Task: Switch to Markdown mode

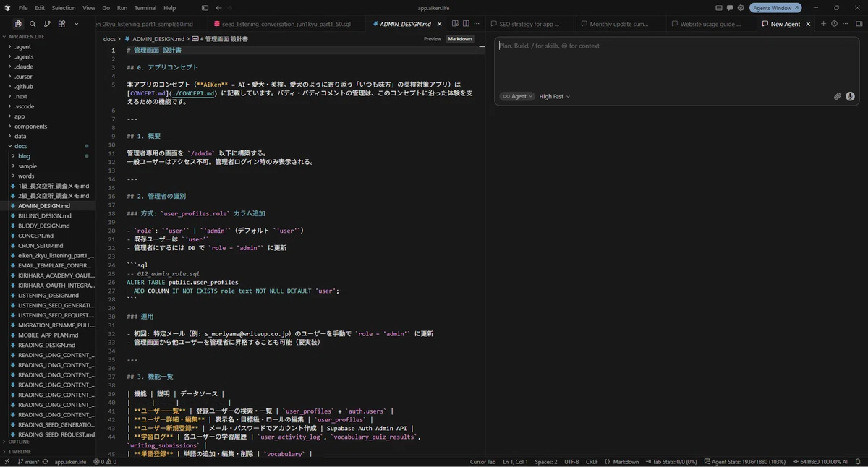Action: point(459,39)
